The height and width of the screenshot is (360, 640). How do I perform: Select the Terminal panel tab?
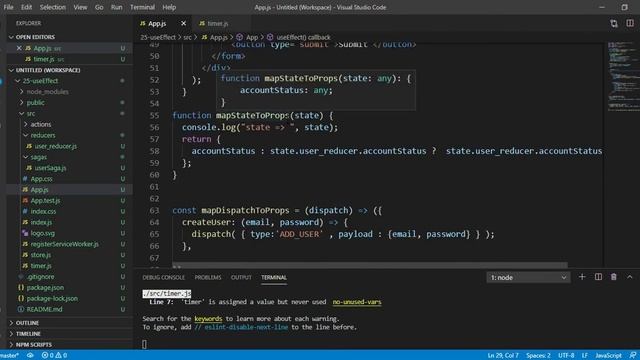click(x=274, y=278)
